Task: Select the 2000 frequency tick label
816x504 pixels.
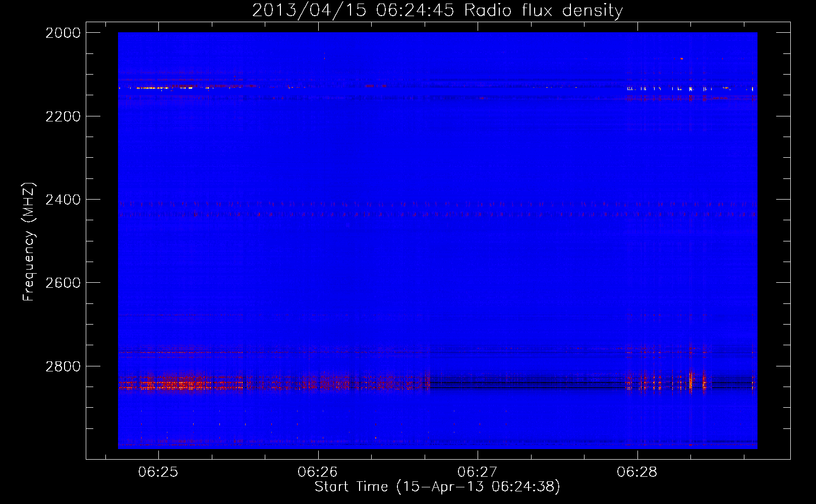Action: click(x=63, y=33)
